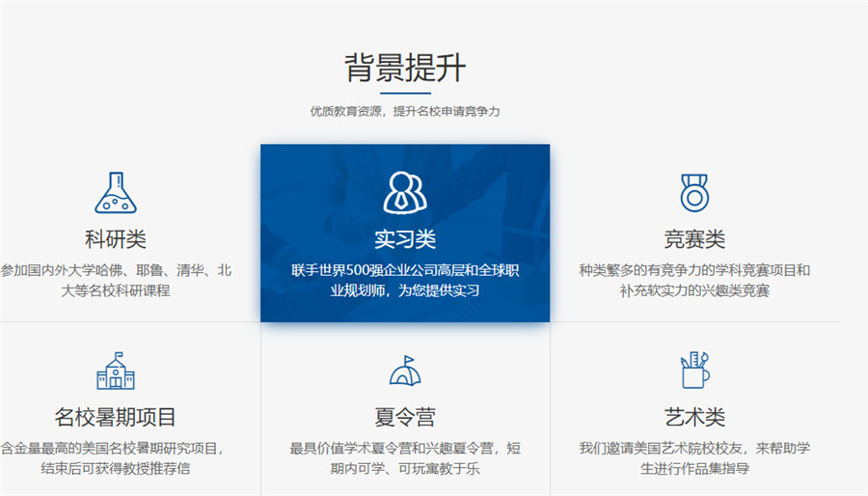This screenshot has height=496, width=868.
Task: Click the 世界500强 internship description text
Action: (405, 280)
